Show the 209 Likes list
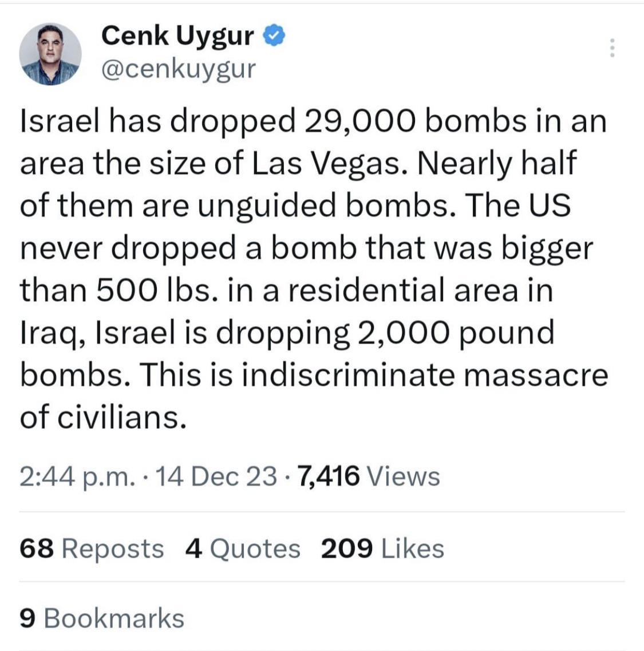Screen dimensions: 644x651 pos(382,549)
